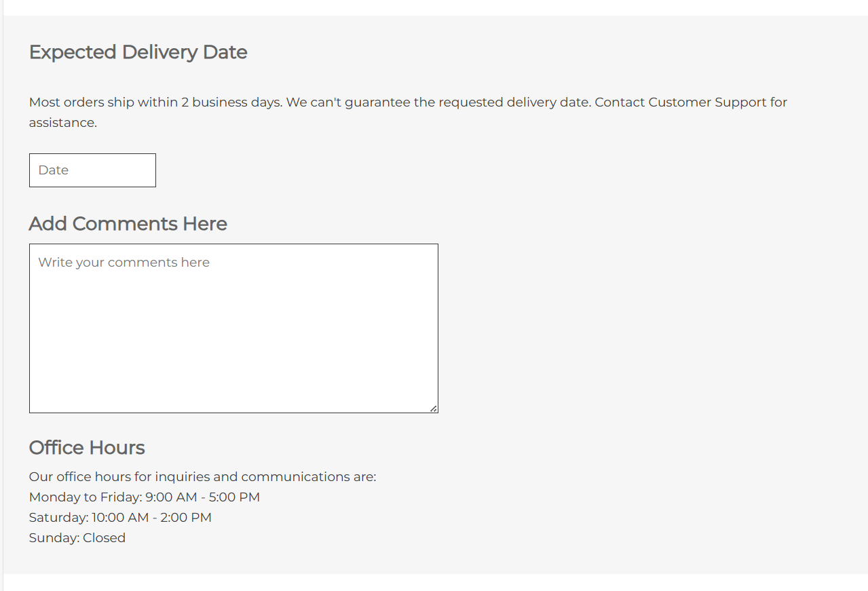
Task: Click the 'Monday to Friday' label
Action: tap(84, 497)
